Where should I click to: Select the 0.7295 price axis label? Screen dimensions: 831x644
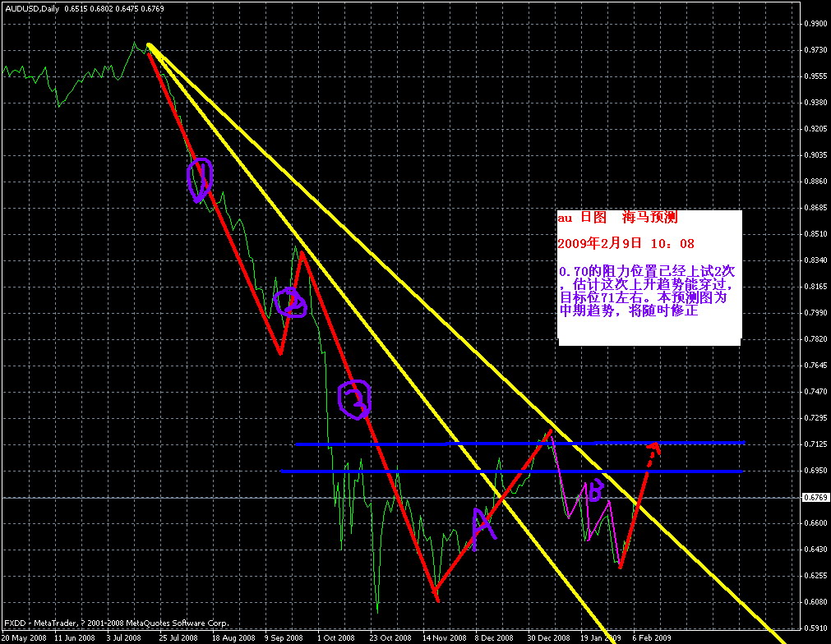tap(815, 418)
